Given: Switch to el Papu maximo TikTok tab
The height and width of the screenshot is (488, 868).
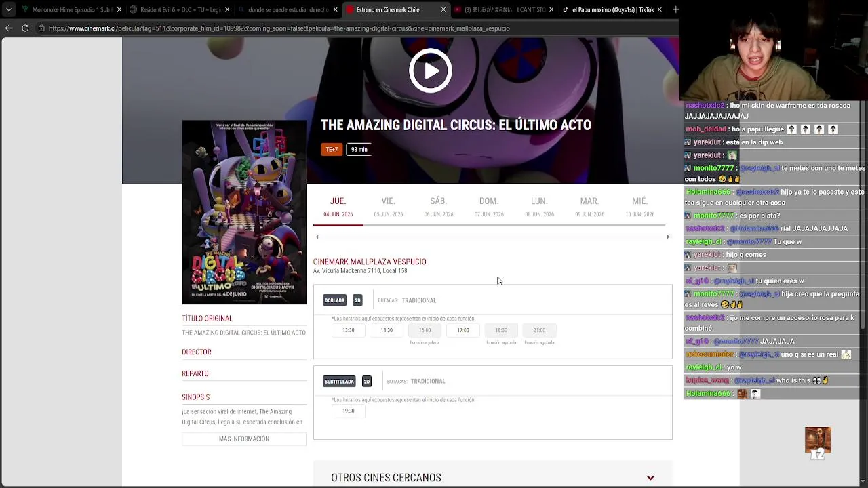Looking at the screenshot, I should (610, 9).
